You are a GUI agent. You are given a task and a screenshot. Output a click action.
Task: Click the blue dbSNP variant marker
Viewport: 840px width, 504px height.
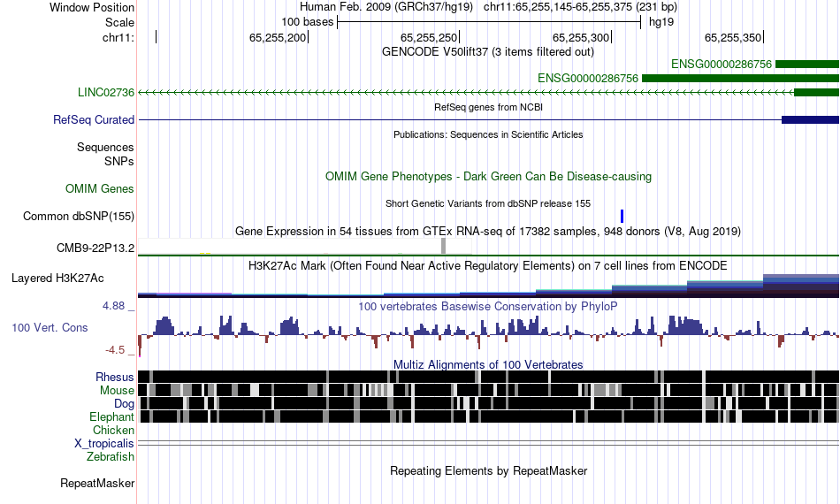pos(622,216)
